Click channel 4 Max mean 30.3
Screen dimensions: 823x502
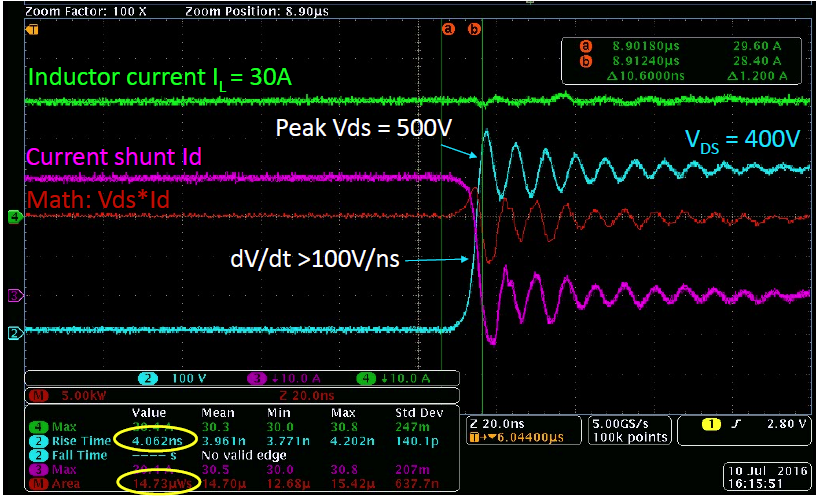(x=215, y=427)
